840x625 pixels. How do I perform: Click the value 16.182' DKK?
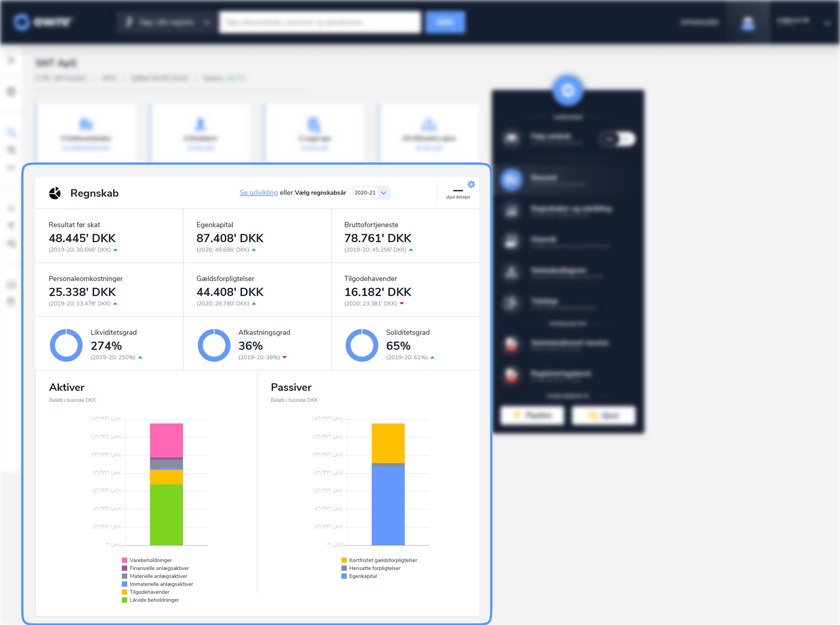click(378, 292)
